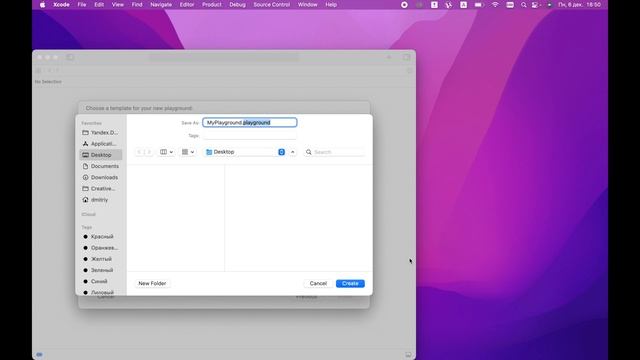Click the Save As filename field
Screen dimensions: 640x360
click(x=250, y=122)
